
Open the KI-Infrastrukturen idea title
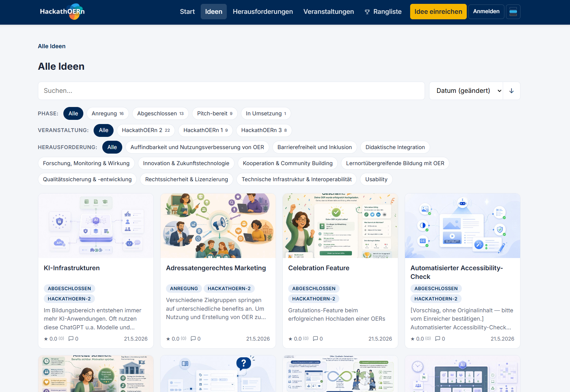[72, 268]
